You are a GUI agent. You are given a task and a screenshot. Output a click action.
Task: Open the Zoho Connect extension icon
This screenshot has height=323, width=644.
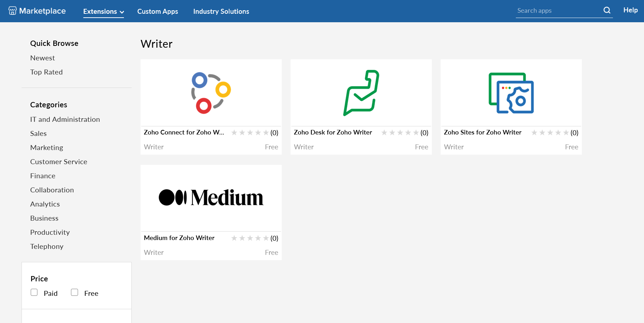pyautogui.click(x=211, y=93)
